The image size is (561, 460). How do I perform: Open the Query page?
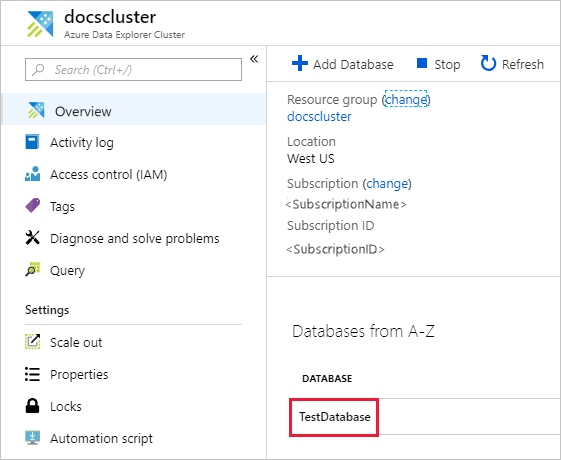[67, 270]
